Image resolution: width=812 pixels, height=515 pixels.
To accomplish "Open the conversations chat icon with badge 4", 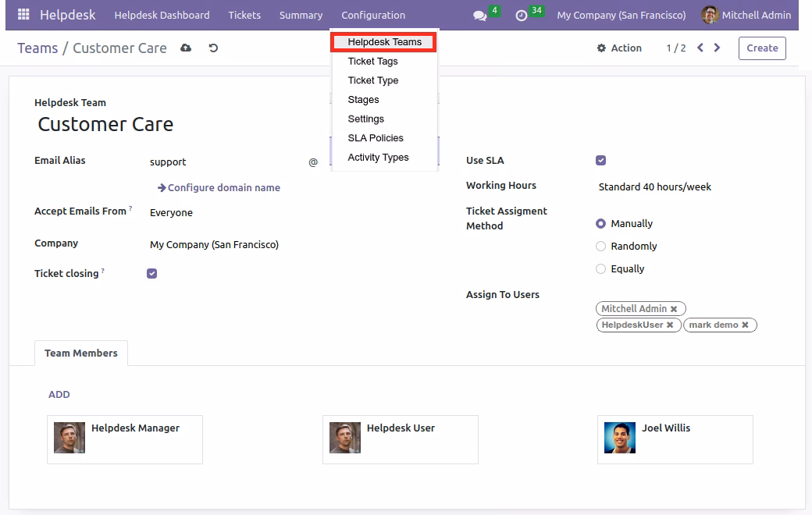I will [x=480, y=16].
